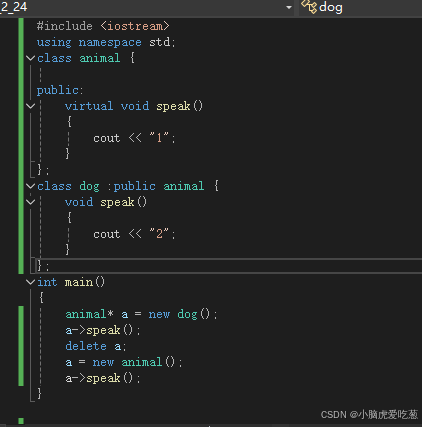422x427 pixels.
Task: Open the scope dropdown arrow in navigation bar
Action: 289,7
